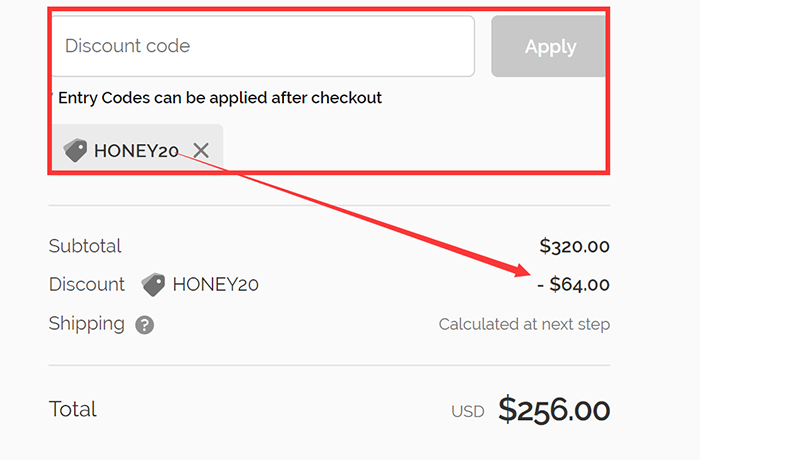Click the Discount row label
This screenshot has width=800, height=460.
[87, 285]
